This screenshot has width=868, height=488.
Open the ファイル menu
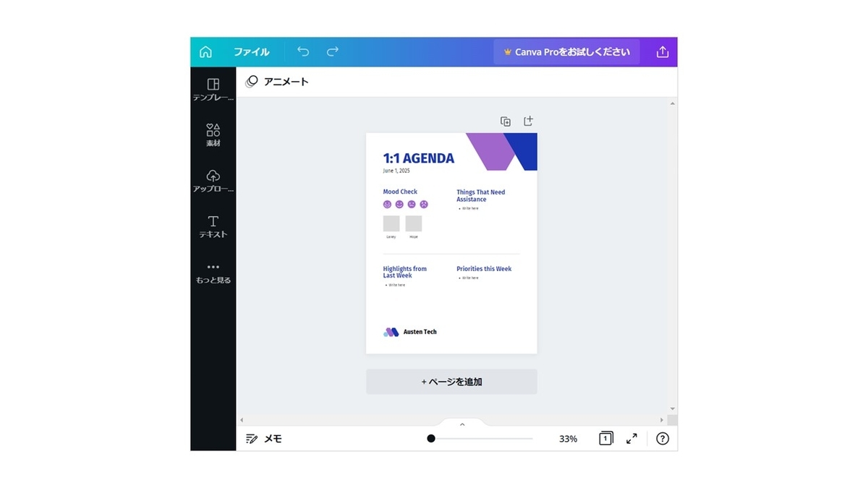(251, 52)
